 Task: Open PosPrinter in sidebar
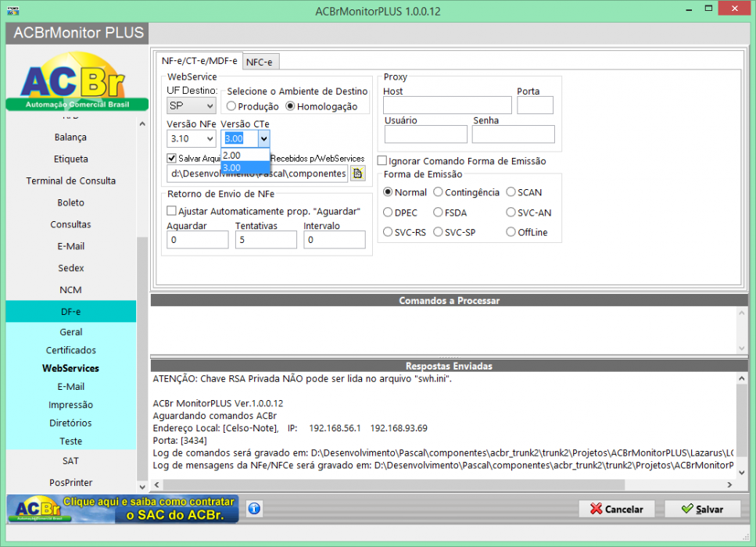click(71, 482)
